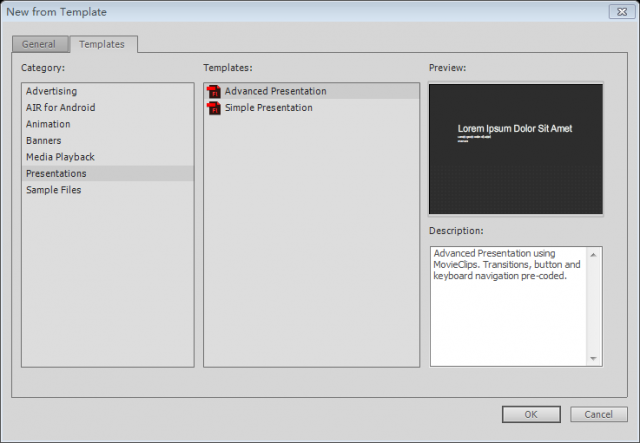The height and width of the screenshot is (443, 640).
Task: Select the Advanced Presentation template
Action: point(311,91)
